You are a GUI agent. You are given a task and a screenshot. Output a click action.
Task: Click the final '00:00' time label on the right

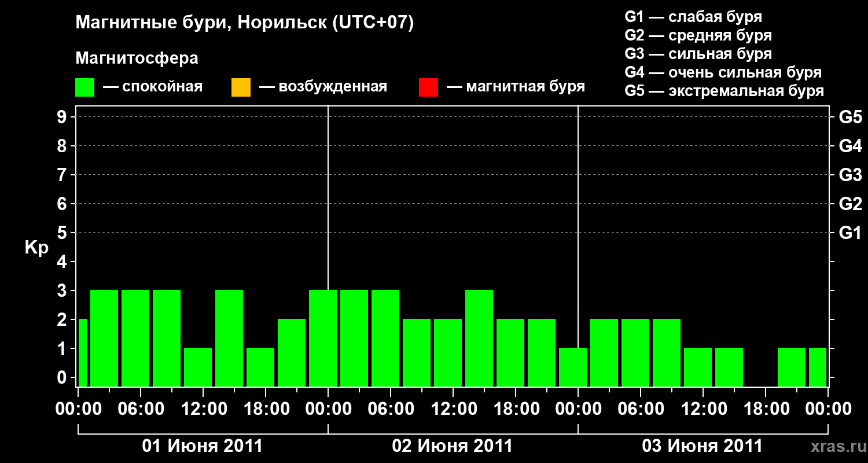point(828,409)
